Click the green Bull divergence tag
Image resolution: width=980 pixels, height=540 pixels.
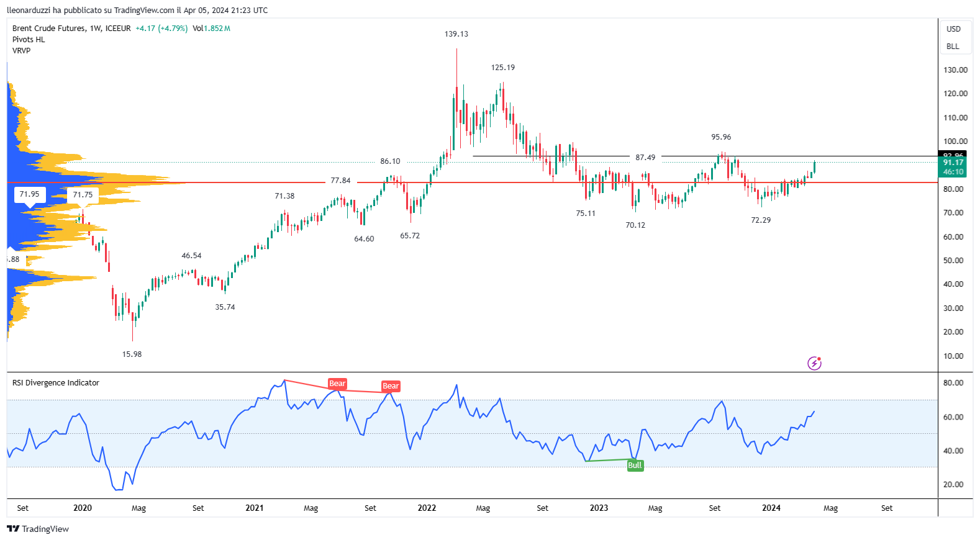[x=635, y=466]
